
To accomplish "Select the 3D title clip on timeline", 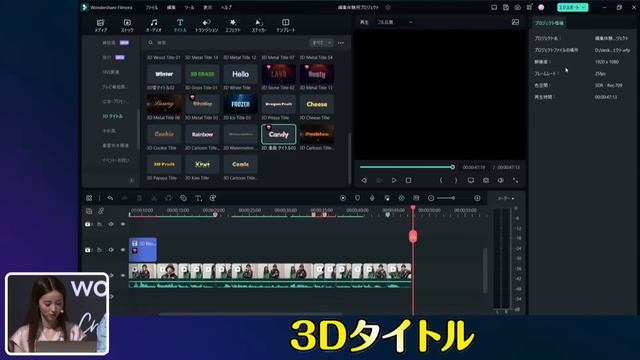I will pyautogui.click(x=142, y=249).
